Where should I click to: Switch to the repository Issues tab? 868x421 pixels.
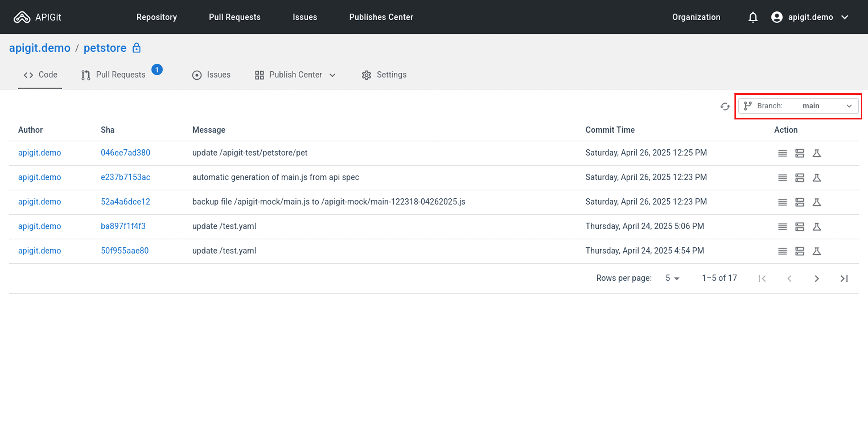point(211,75)
